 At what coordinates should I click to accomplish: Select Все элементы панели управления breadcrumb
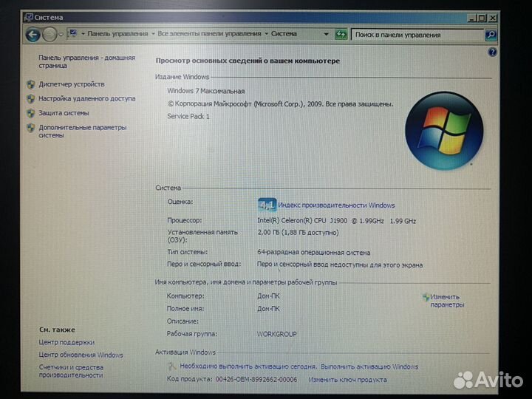pos(210,34)
